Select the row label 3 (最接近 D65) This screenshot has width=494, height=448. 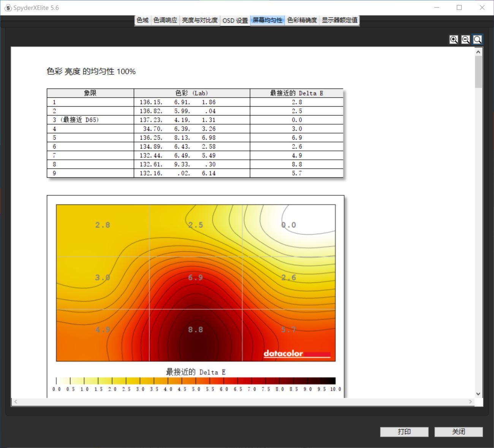(x=76, y=120)
